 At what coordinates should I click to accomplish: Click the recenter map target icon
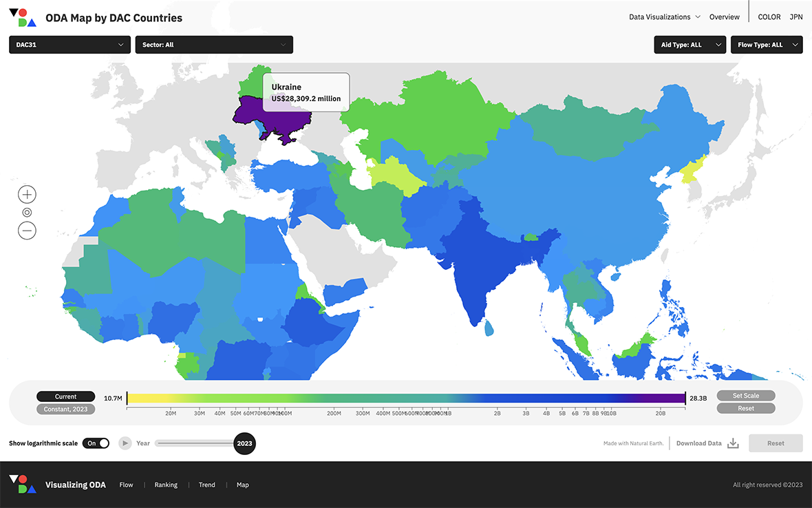[x=27, y=213]
